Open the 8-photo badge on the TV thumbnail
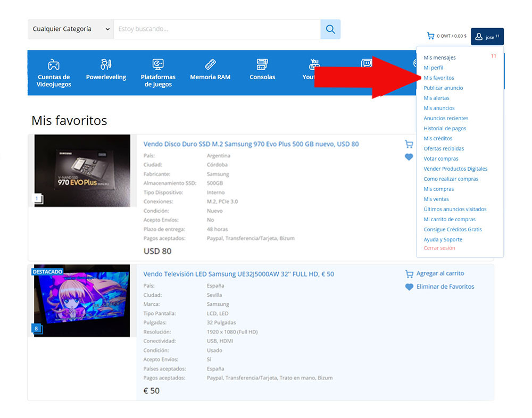The image size is (532, 418). [x=37, y=329]
